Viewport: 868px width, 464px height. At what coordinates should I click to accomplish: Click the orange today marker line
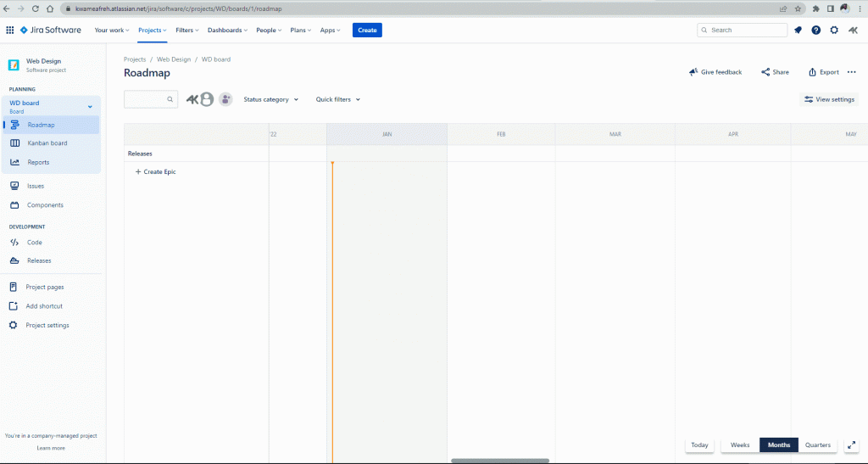click(x=332, y=312)
